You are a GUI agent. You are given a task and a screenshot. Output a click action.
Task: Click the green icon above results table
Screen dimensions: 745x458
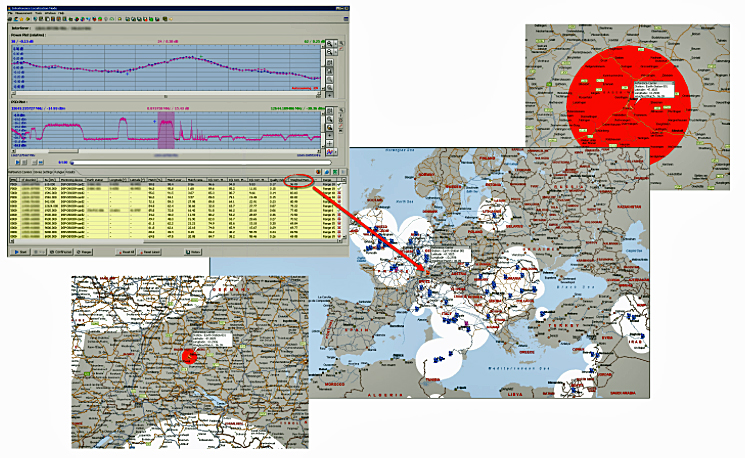tap(335, 172)
